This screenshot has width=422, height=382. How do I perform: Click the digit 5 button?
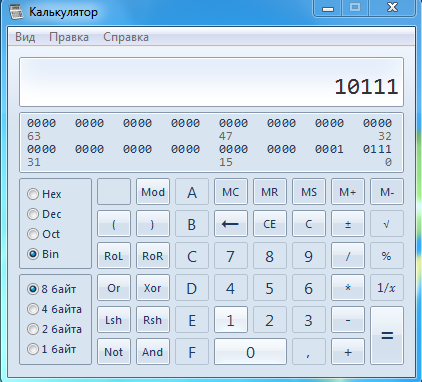point(270,288)
